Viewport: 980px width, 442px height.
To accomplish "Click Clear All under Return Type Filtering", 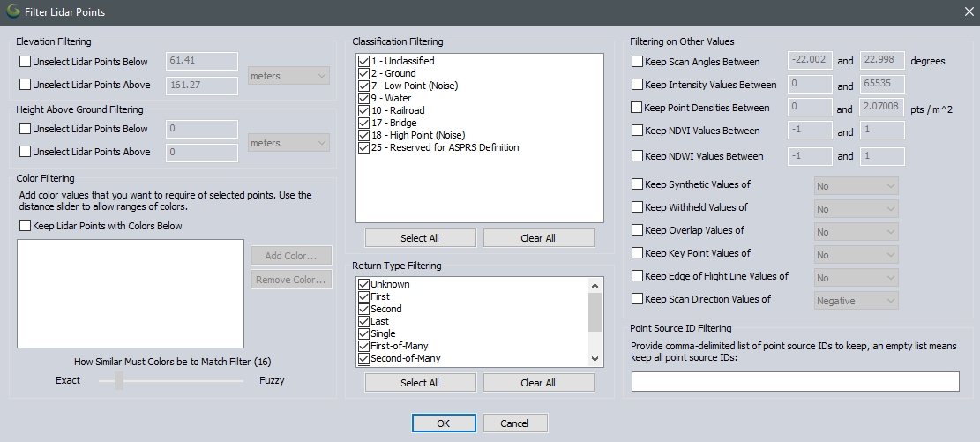I will pyautogui.click(x=538, y=383).
